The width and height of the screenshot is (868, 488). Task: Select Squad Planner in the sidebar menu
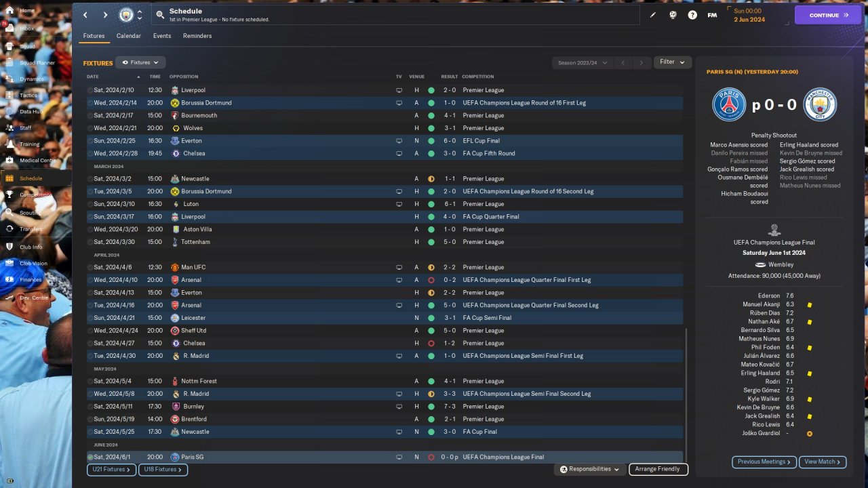point(36,63)
